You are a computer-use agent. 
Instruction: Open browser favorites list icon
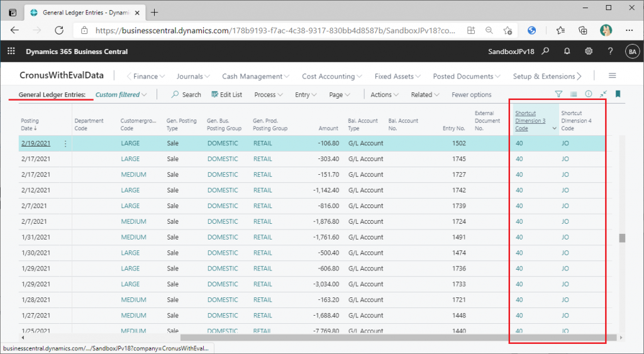pos(560,30)
